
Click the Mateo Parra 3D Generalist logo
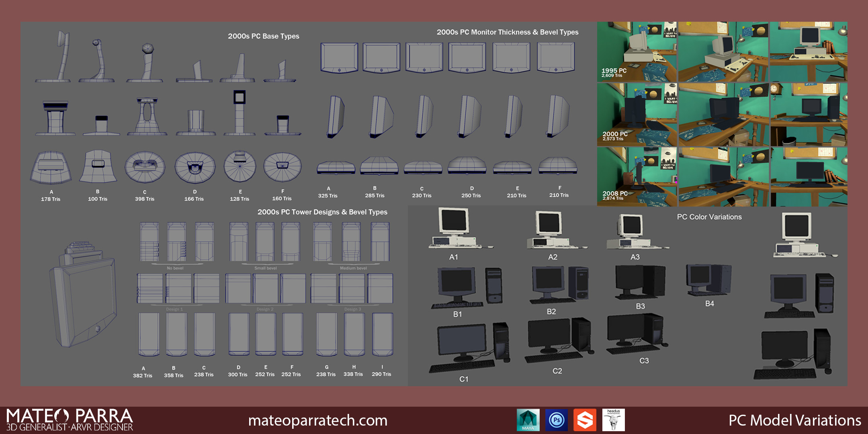pyautogui.click(x=68, y=420)
